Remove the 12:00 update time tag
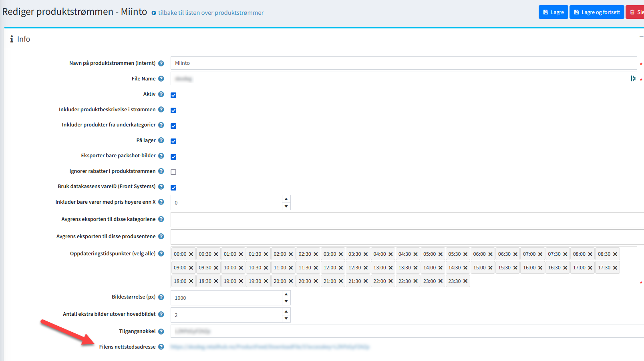644x361 pixels. click(341, 268)
